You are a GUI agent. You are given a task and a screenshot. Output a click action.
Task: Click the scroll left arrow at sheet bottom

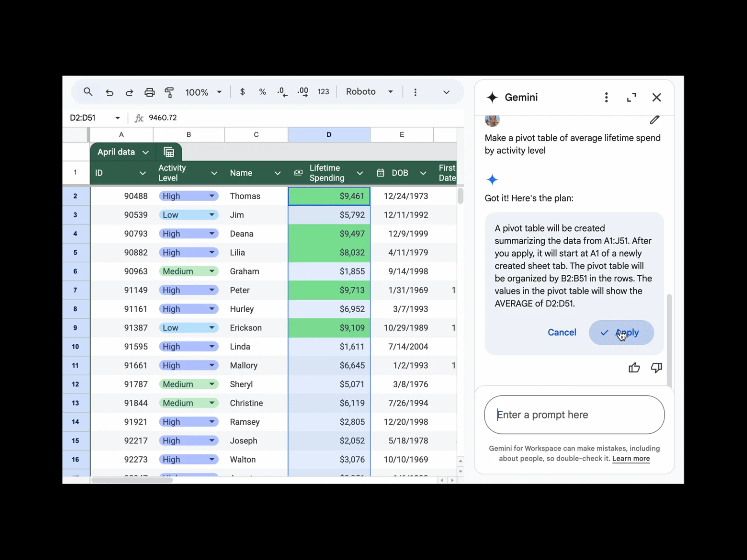click(442, 480)
